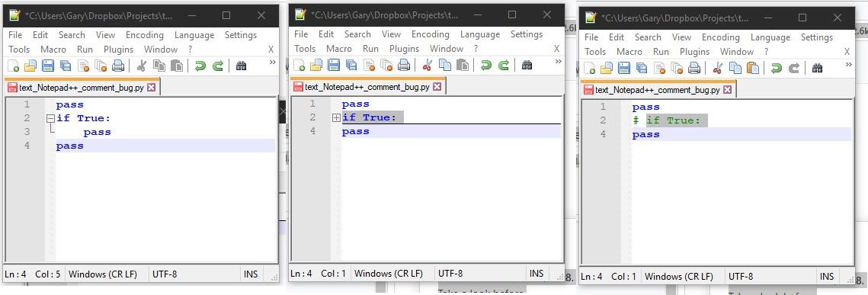Click 'Ln : 4' in the middle window status bar

pyautogui.click(x=301, y=274)
